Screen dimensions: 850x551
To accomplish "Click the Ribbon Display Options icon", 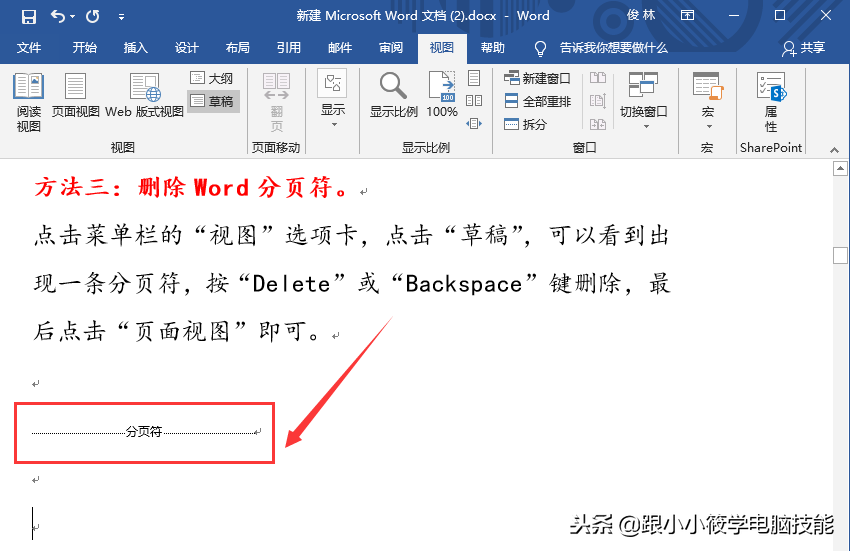I will pyautogui.click(x=687, y=15).
